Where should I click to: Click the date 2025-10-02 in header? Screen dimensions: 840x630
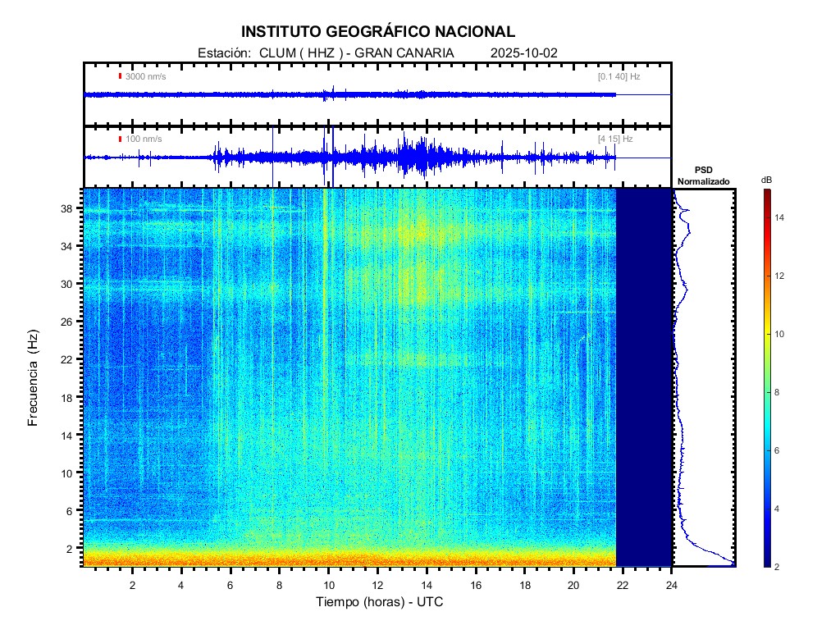point(523,52)
